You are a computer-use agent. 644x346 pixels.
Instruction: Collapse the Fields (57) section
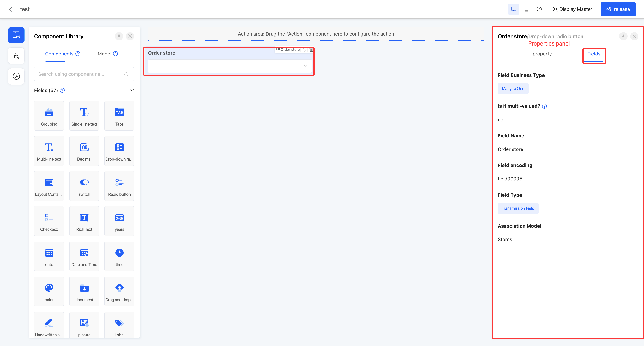point(132,90)
